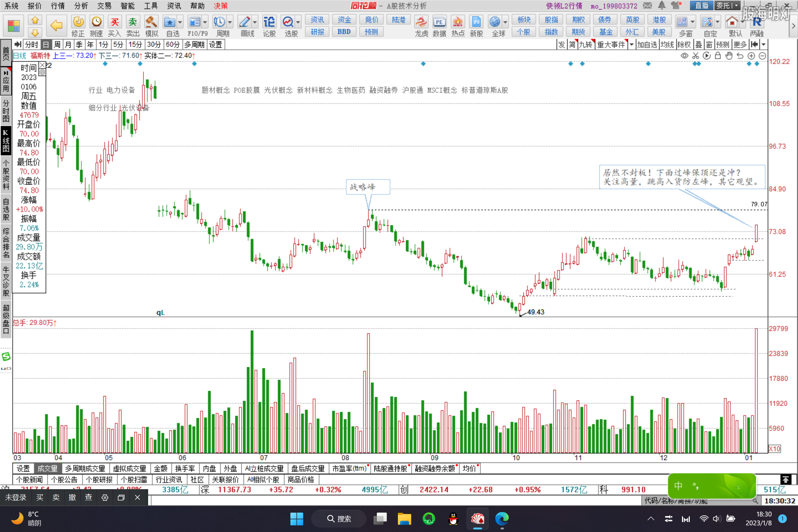
Task: Open Microsoft Edge from the taskbar
Action: pos(502,519)
